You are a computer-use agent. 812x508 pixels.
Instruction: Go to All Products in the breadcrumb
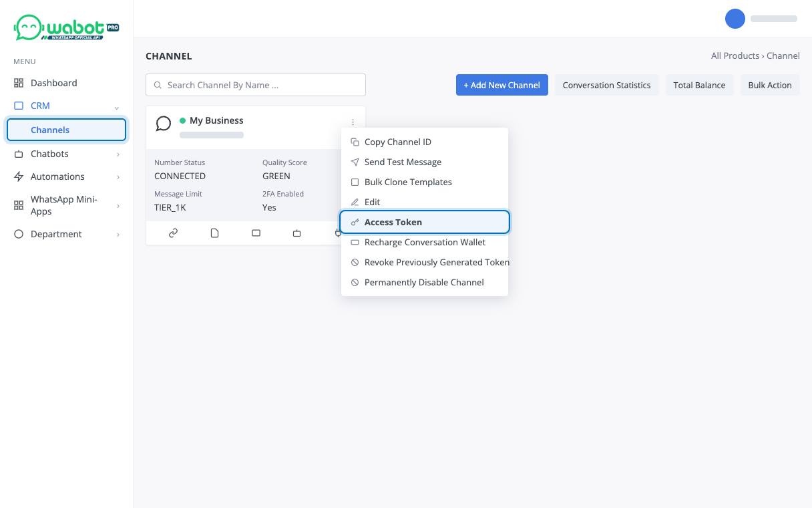pyautogui.click(x=735, y=55)
